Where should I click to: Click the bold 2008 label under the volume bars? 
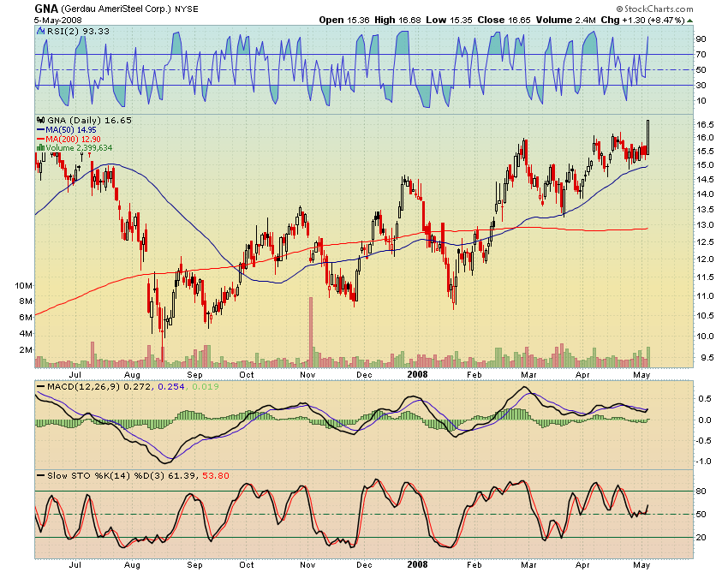pos(417,375)
